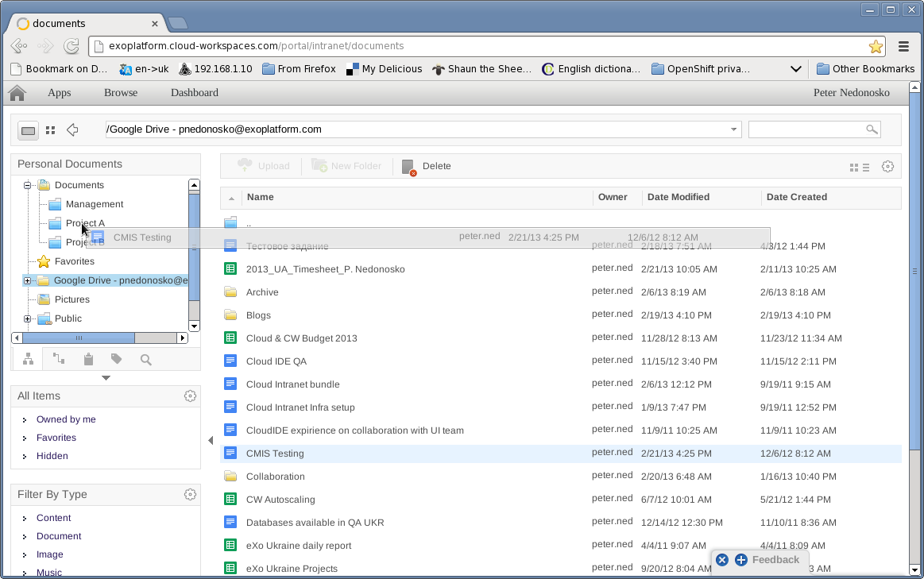This screenshot has width=924, height=579.
Task: Open the saved searches sidebar icon
Action: (x=145, y=359)
